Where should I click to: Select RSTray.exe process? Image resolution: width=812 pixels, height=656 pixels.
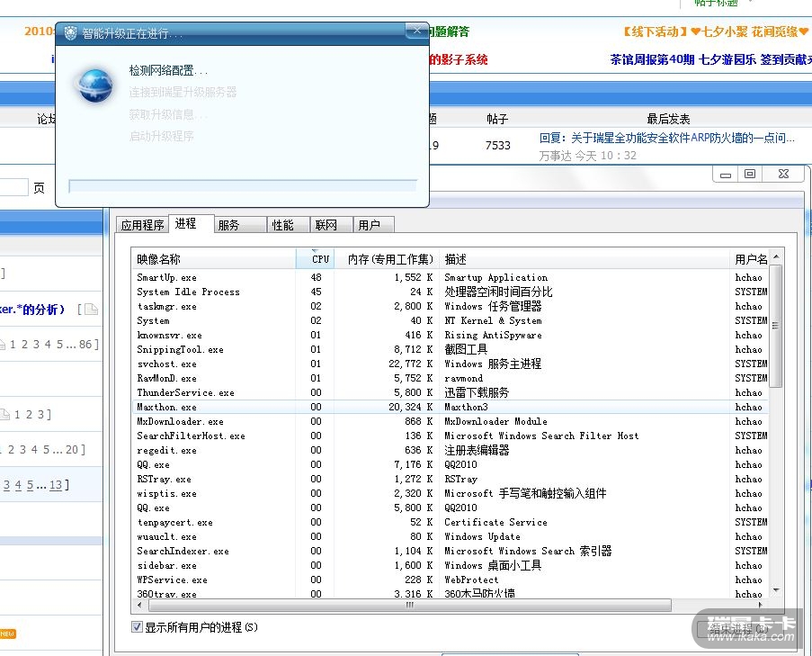(451, 479)
